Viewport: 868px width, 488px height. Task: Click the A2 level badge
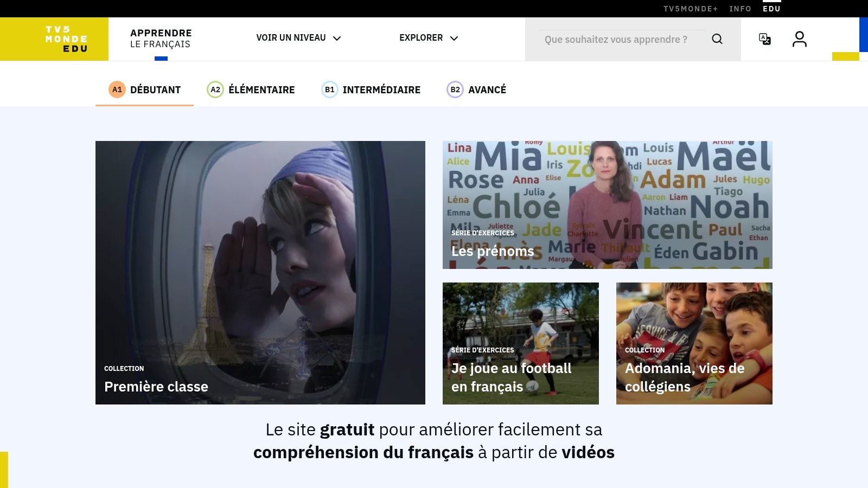pyautogui.click(x=215, y=89)
